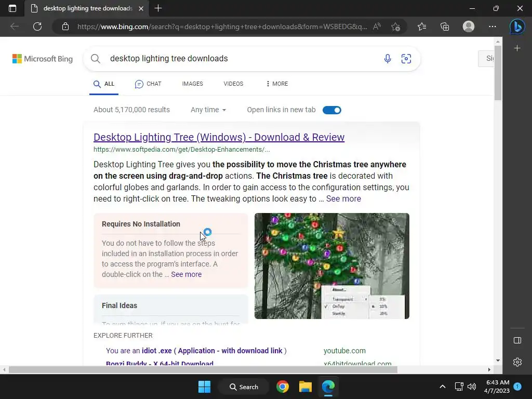Click the About 5,170,000 results text
Image resolution: width=532 pixels, height=399 pixels.
coord(131,110)
